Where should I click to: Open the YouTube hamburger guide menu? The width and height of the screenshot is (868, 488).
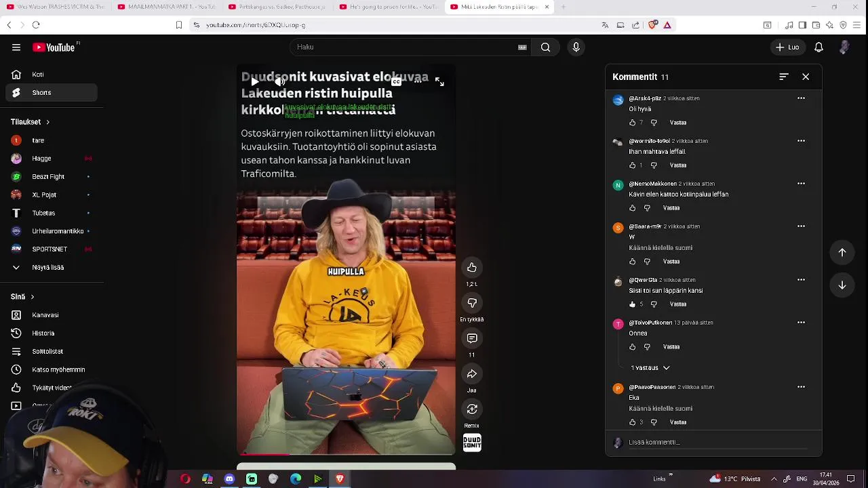(x=16, y=47)
